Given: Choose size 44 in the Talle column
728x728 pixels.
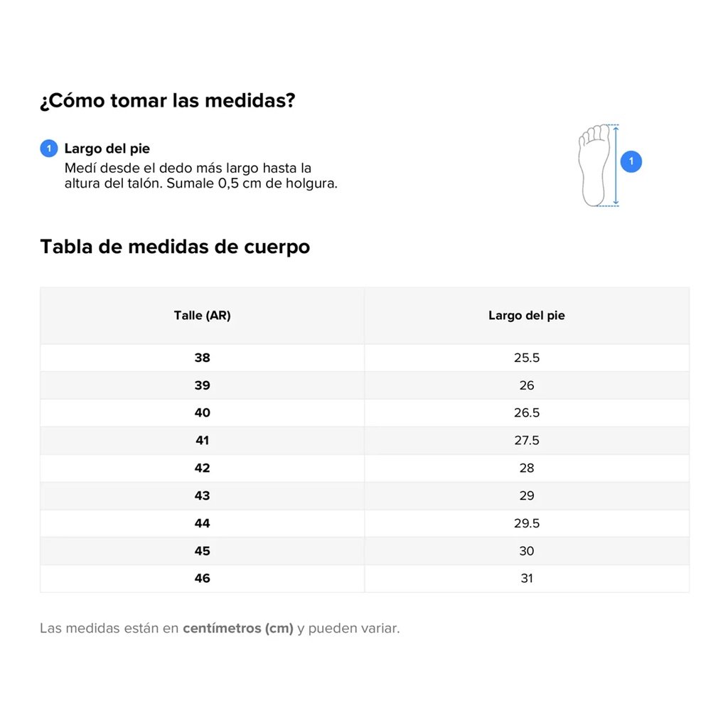Looking at the screenshot, I should 203,523.
